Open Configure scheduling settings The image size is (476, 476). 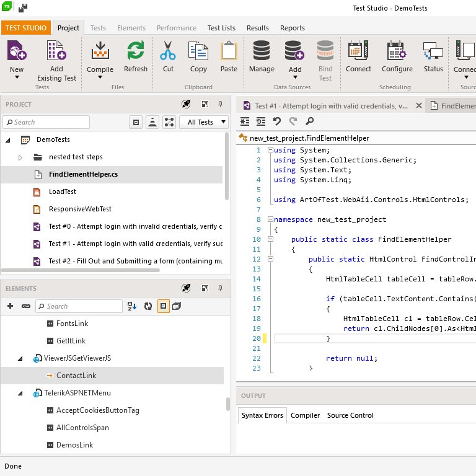click(397, 50)
